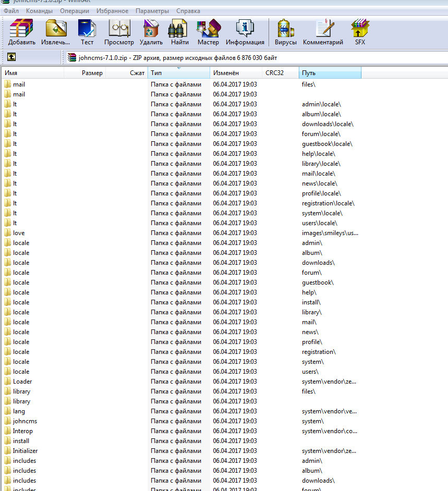Open the Избранное menu
This screenshot has width=448, height=491.
113,11
